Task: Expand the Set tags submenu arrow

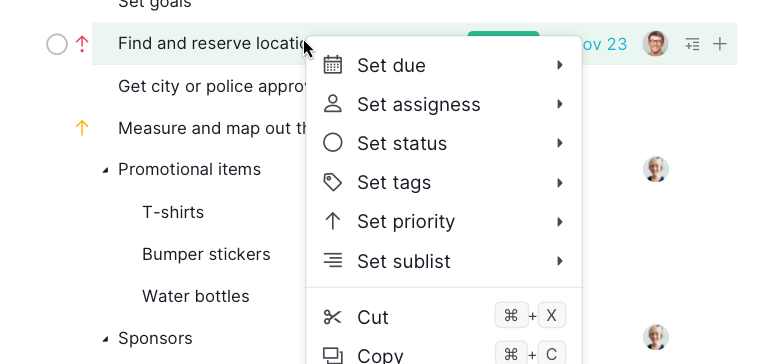Action: pos(560,183)
